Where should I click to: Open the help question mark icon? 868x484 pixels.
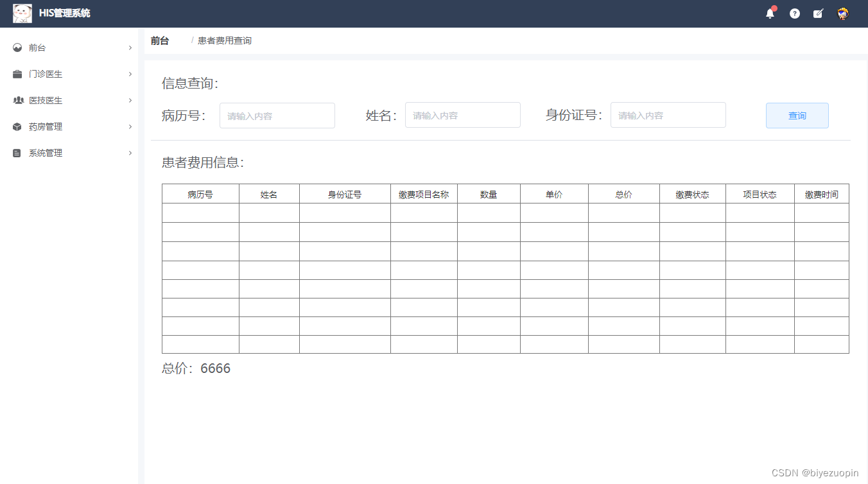[x=795, y=13]
